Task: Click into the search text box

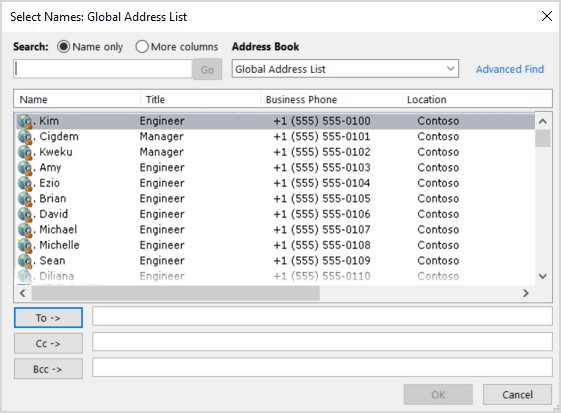Action: 103,69
